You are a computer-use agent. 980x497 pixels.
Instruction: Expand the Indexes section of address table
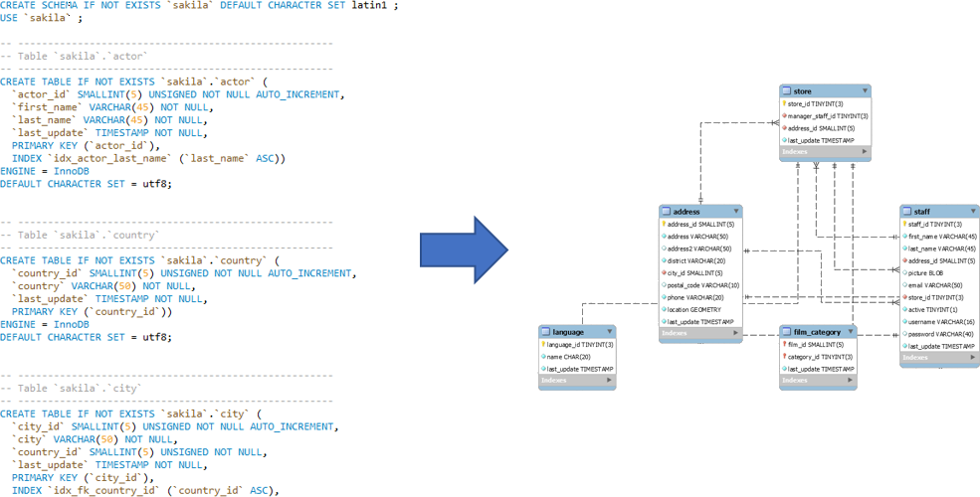tap(736, 333)
